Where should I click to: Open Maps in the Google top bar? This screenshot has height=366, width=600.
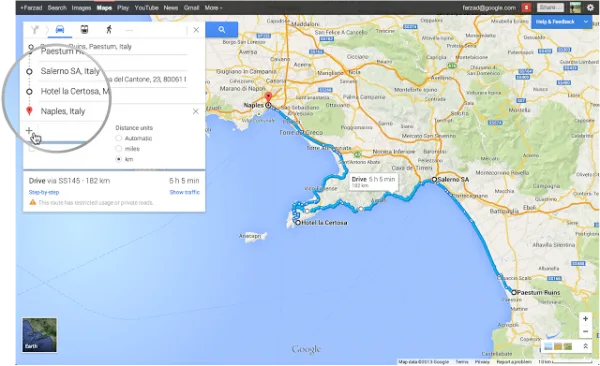point(104,8)
